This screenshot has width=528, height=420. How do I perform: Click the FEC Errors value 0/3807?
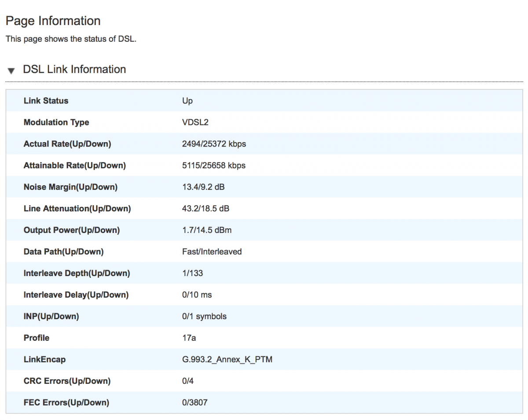coord(194,403)
